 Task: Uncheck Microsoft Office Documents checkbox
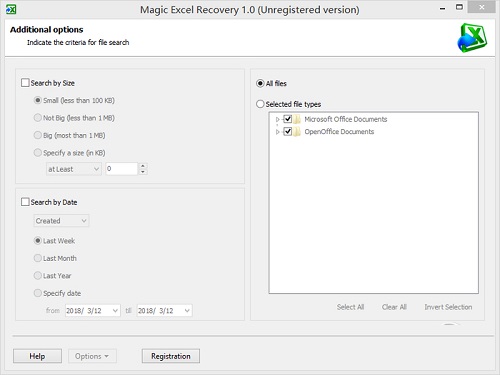[288, 119]
